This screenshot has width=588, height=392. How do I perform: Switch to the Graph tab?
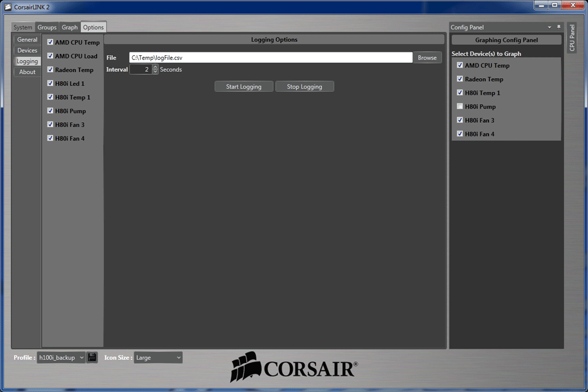coord(69,27)
